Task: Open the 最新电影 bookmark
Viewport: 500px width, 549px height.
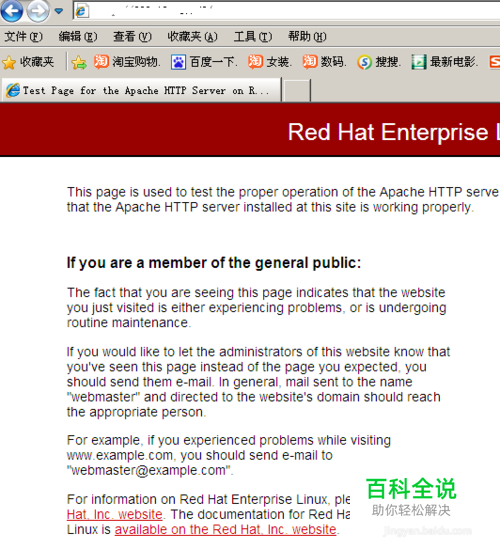Action: pos(444,62)
